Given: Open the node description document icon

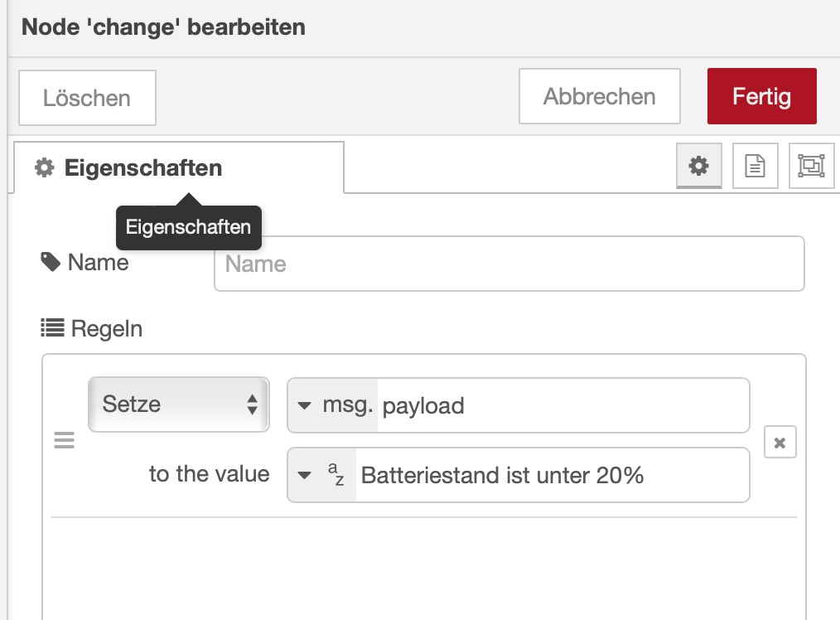Looking at the screenshot, I should (x=755, y=166).
